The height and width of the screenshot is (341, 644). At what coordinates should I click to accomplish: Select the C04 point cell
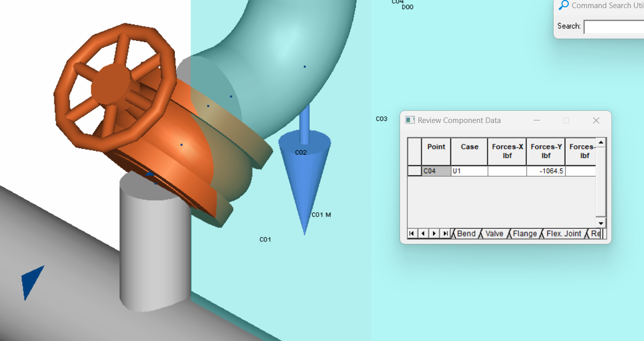point(436,171)
